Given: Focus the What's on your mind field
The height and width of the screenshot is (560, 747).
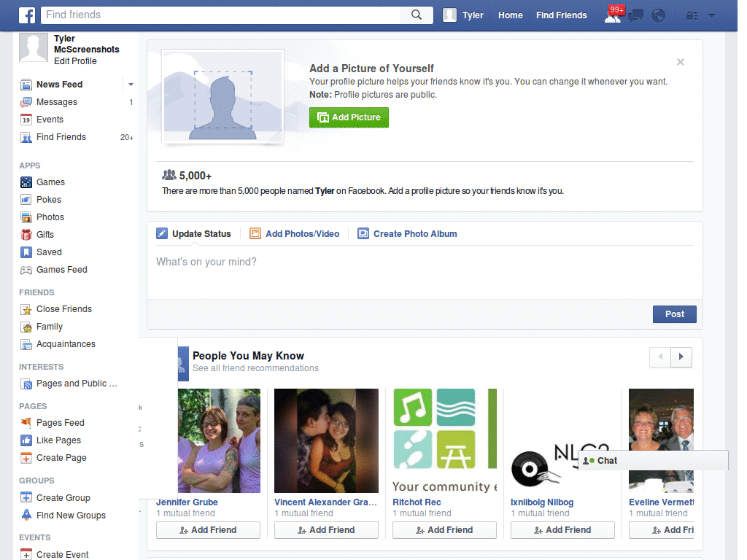Looking at the screenshot, I should (x=425, y=273).
